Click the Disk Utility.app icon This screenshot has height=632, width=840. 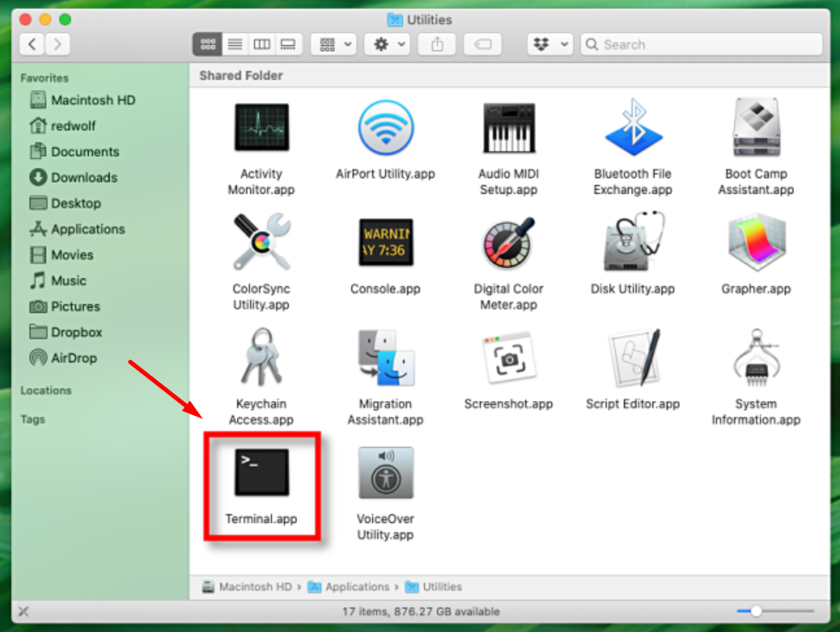tap(633, 241)
